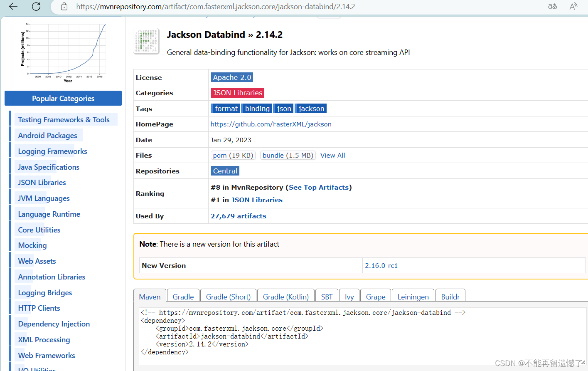Open new version 2.16.0-rc1 link
The height and width of the screenshot is (371, 588).
381,265
